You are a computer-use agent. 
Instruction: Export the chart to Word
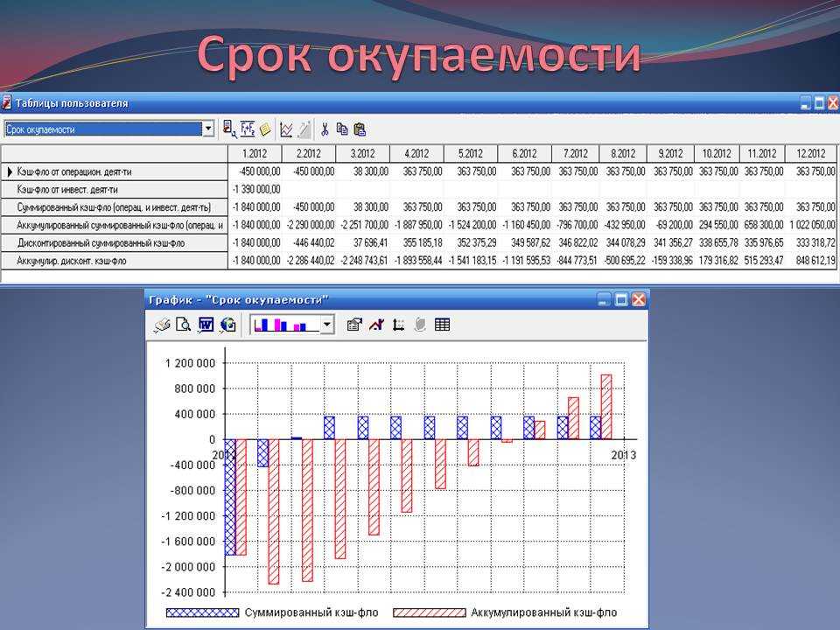(x=206, y=325)
